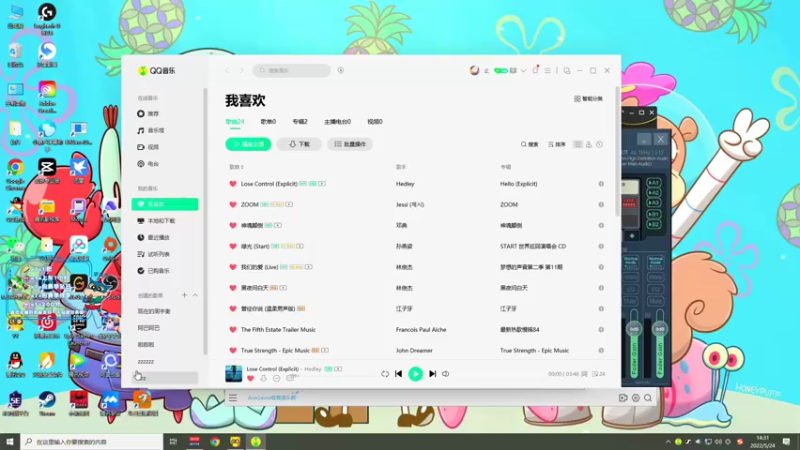Screen dimensions: 800x450
Task: Go back with the left arrow
Action: (x=227, y=70)
